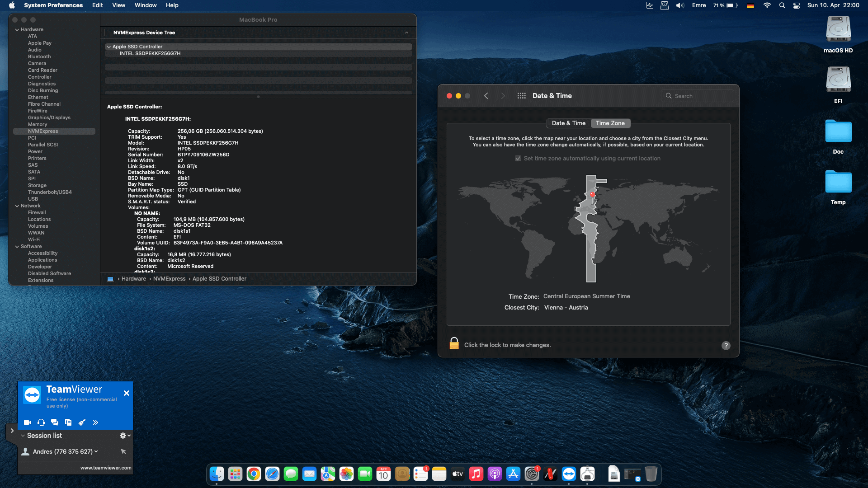The width and height of the screenshot is (868, 488).
Task: Collapse the Hardware tree section
Action: coord(17,30)
